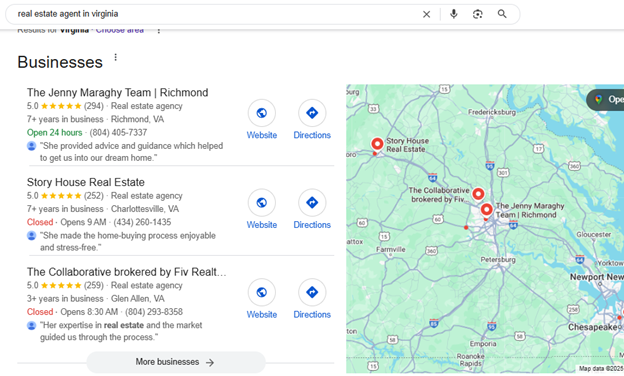Open The Jenny Maraghy Team | Richmond listing
This screenshot has height=376, width=624.
(x=117, y=93)
